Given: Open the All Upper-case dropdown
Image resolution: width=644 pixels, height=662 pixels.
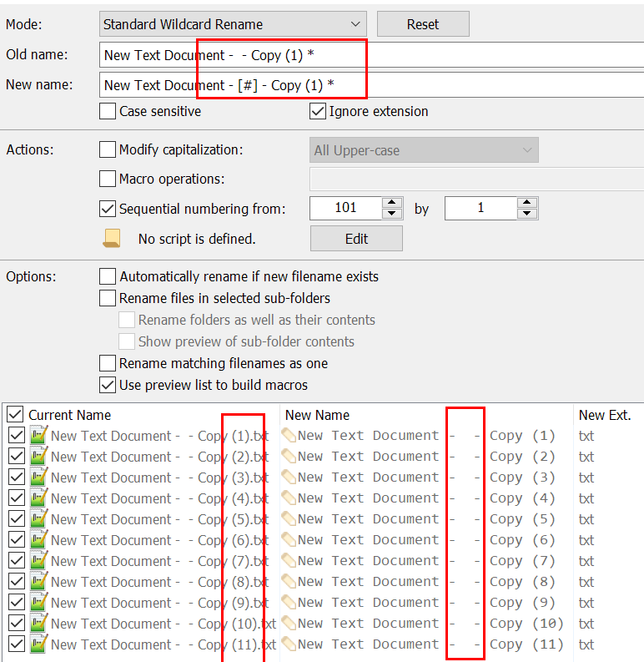Looking at the screenshot, I should pyautogui.click(x=424, y=150).
